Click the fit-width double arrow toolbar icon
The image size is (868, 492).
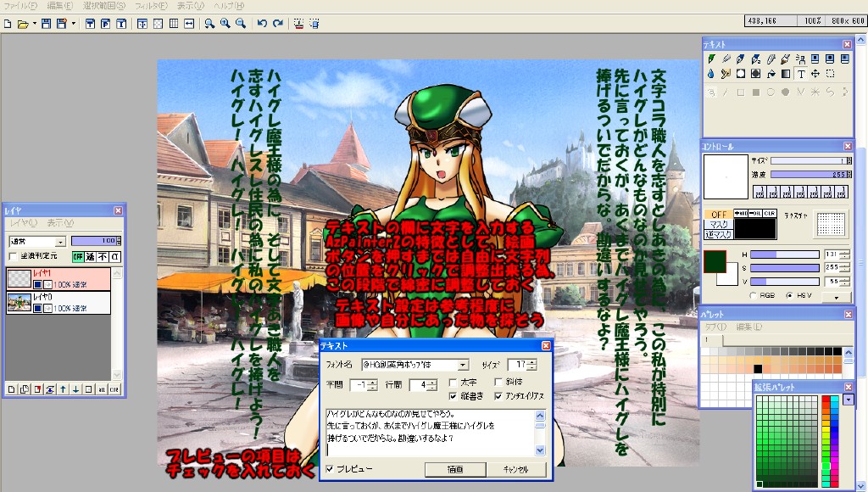pyautogui.click(x=189, y=24)
